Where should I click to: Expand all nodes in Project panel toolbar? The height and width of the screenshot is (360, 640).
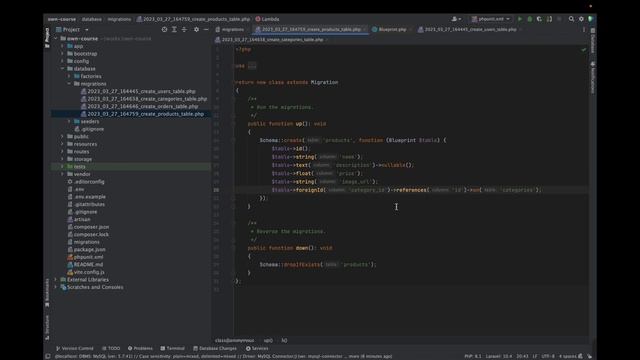[174, 29]
